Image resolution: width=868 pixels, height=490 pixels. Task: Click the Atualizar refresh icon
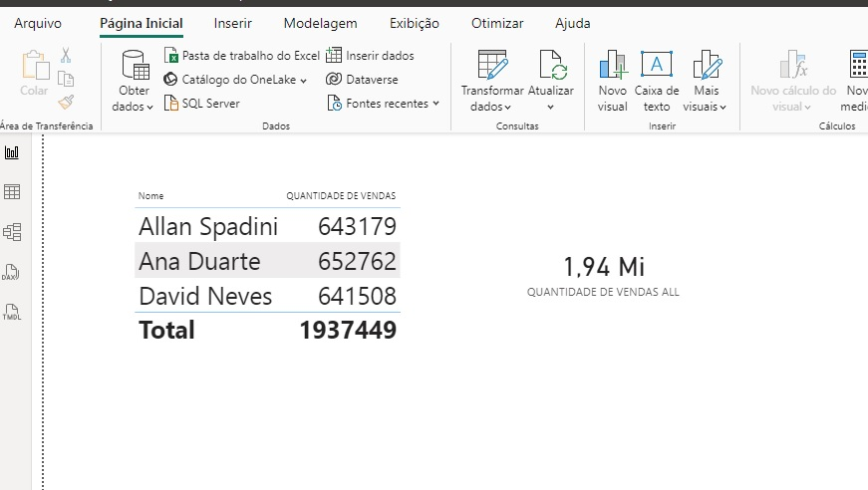[x=553, y=65]
